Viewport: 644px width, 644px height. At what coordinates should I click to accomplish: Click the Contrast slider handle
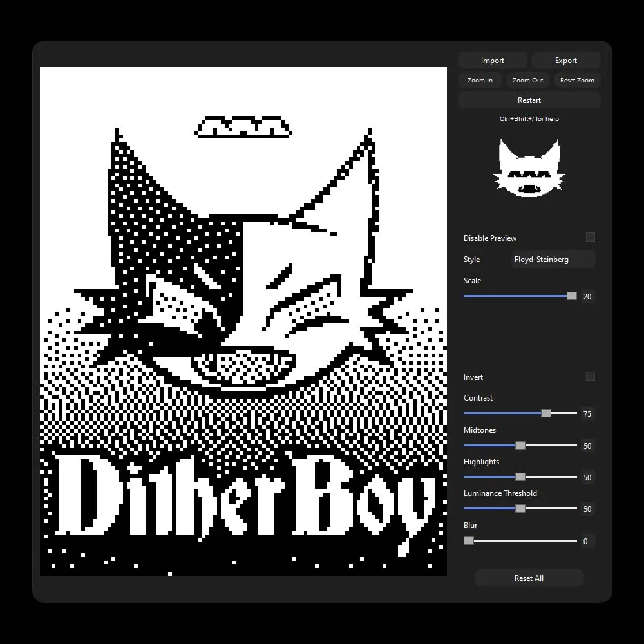pyautogui.click(x=546, y=413)
